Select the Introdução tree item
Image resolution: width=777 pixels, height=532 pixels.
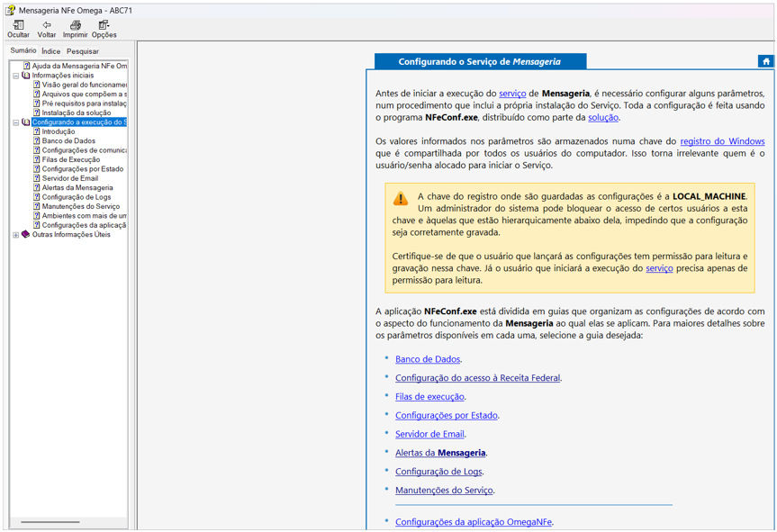pos(59,131)
